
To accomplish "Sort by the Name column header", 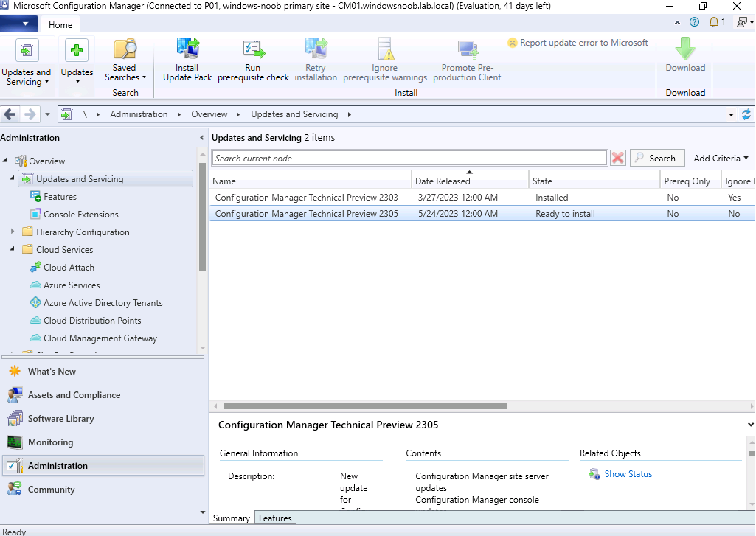I will click(x=310, y=181).
